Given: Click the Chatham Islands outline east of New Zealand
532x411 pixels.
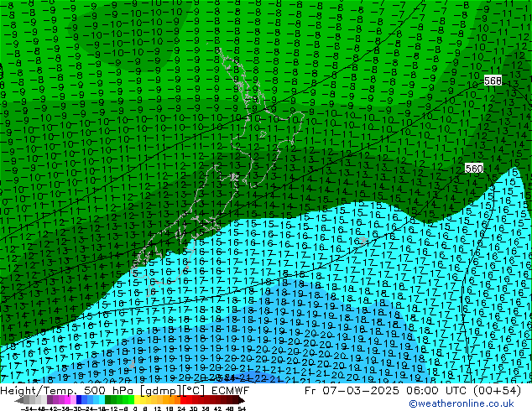Looking at the screenshot, I should pos(363,240).
